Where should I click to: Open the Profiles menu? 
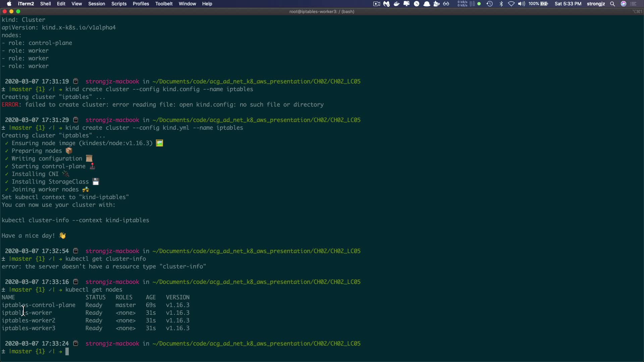tap(141, 4)
